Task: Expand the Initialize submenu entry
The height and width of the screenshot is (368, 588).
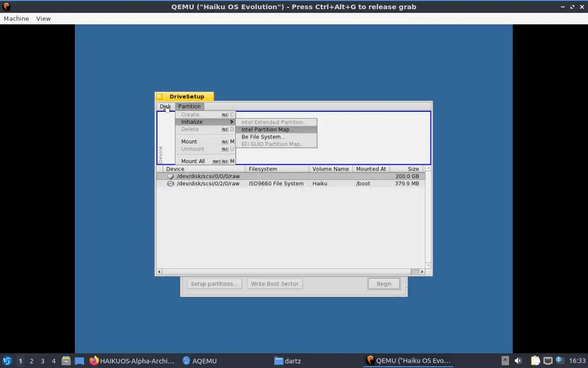Action: click(x=205, y=122)
